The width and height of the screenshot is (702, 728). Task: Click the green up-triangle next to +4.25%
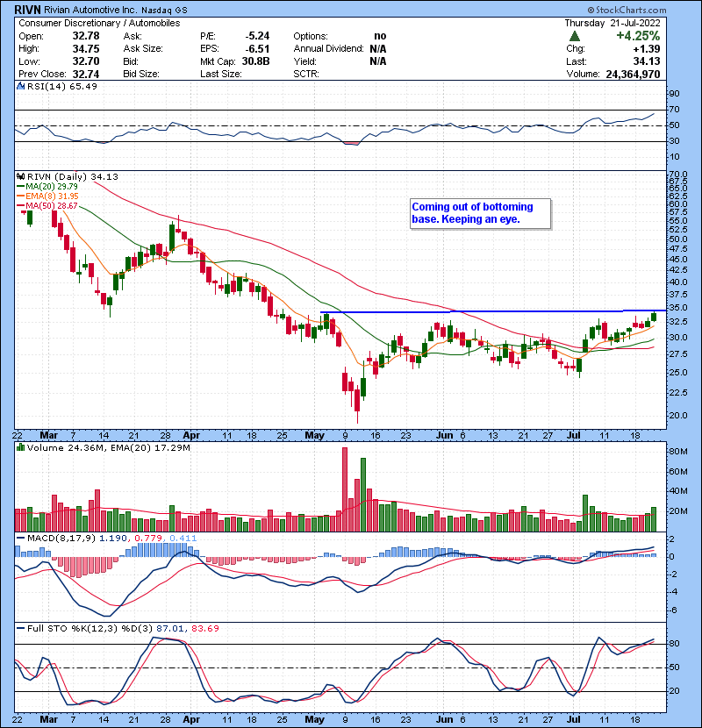click(x=574, y=36)
